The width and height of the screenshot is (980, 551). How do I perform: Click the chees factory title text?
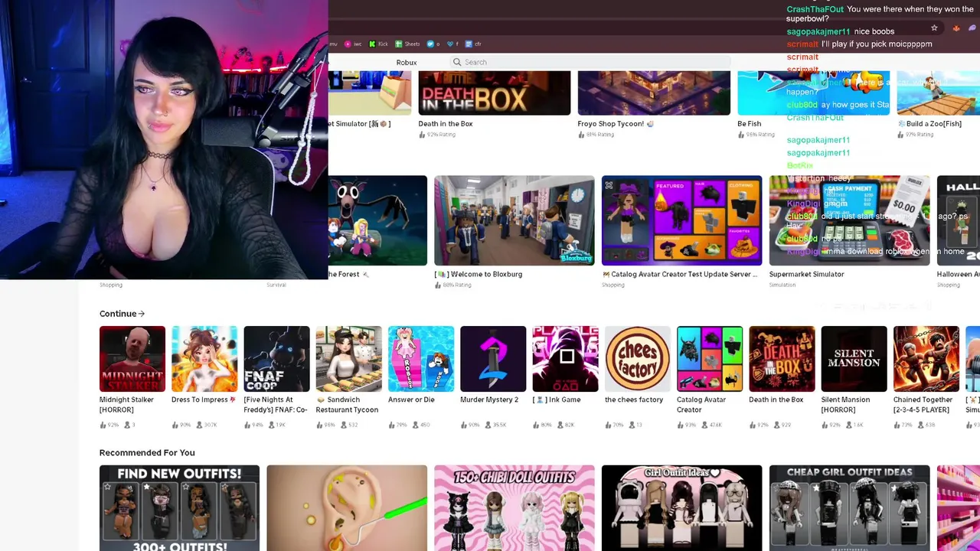coord(634,399)
